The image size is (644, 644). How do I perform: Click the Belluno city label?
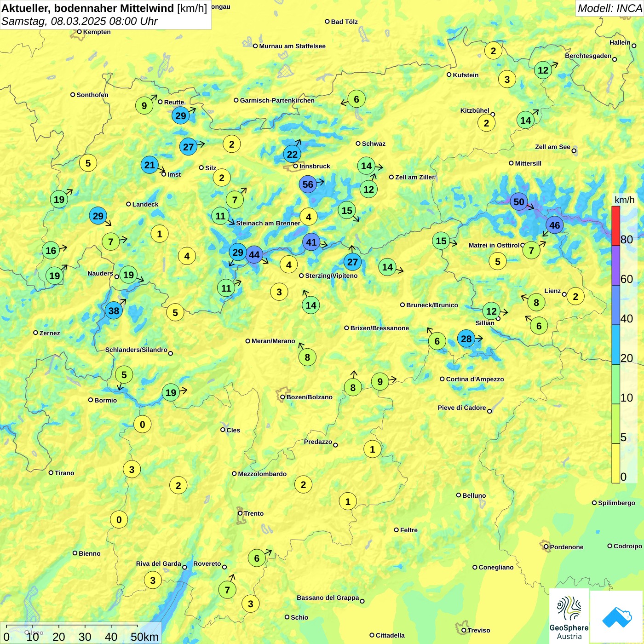[474, 495]
